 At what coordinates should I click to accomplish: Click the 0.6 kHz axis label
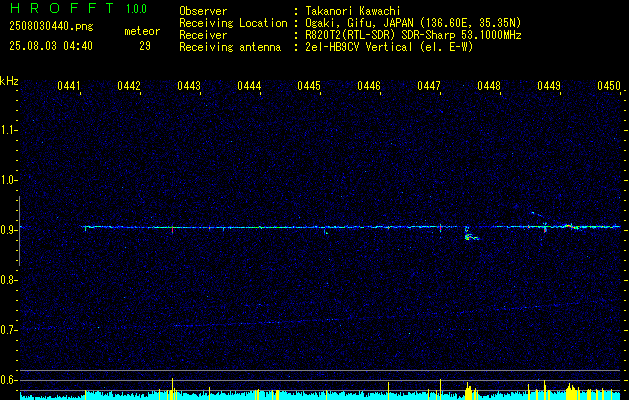[x=8, y=380]
